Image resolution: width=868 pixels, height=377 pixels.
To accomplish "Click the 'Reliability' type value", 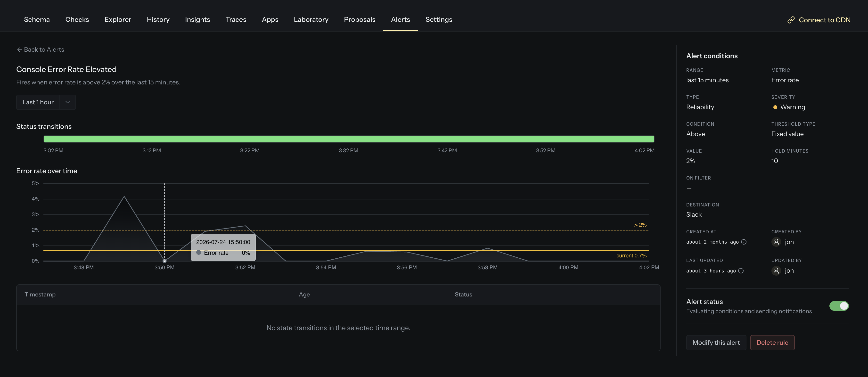I will pyautogui.click(x=700, y=107).
